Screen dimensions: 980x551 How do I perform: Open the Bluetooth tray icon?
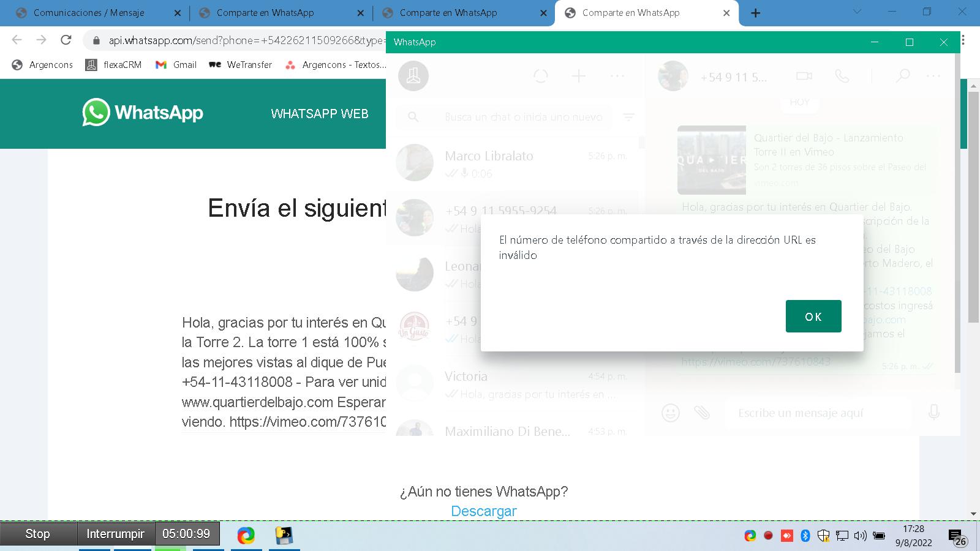point(805,536)
